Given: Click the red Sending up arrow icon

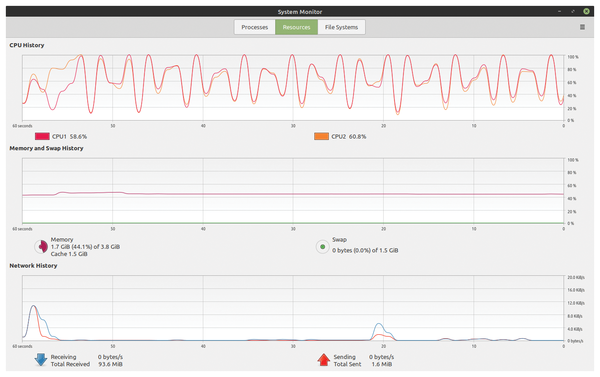Looking at the screenshot, I should point(324,360).
